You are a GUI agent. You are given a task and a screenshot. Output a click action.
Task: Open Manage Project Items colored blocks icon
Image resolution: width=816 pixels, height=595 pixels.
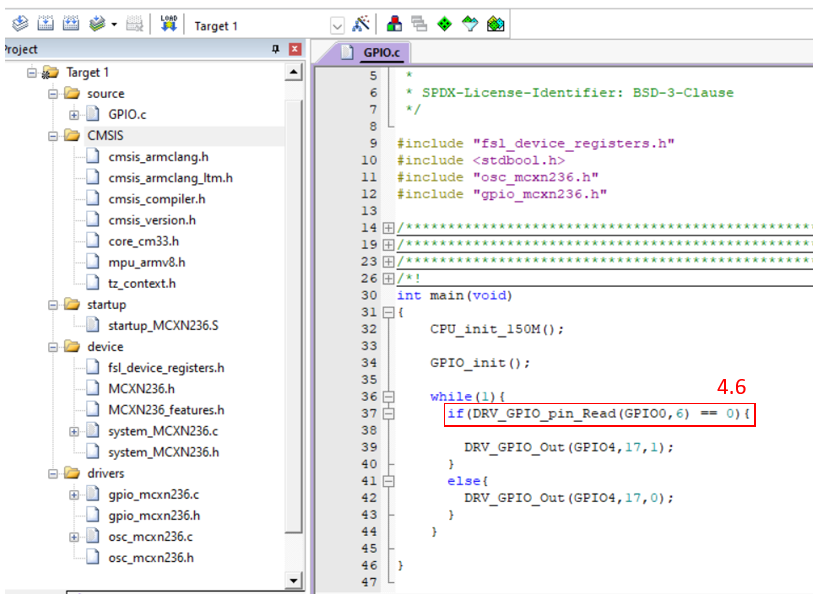click(x=394, y=24)
